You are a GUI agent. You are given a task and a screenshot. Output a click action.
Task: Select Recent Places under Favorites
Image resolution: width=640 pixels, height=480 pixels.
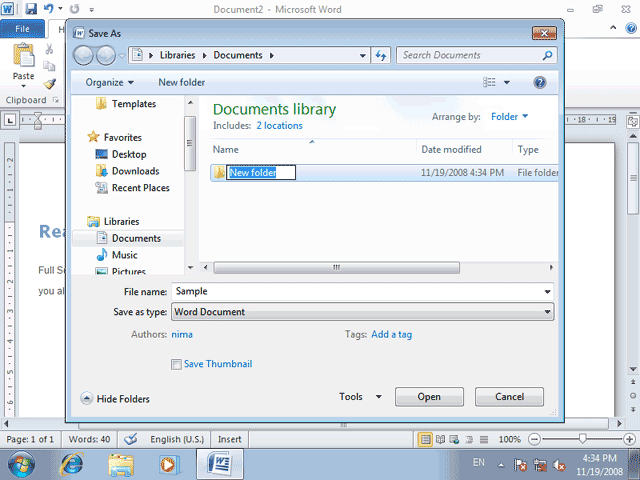[140, 188]
